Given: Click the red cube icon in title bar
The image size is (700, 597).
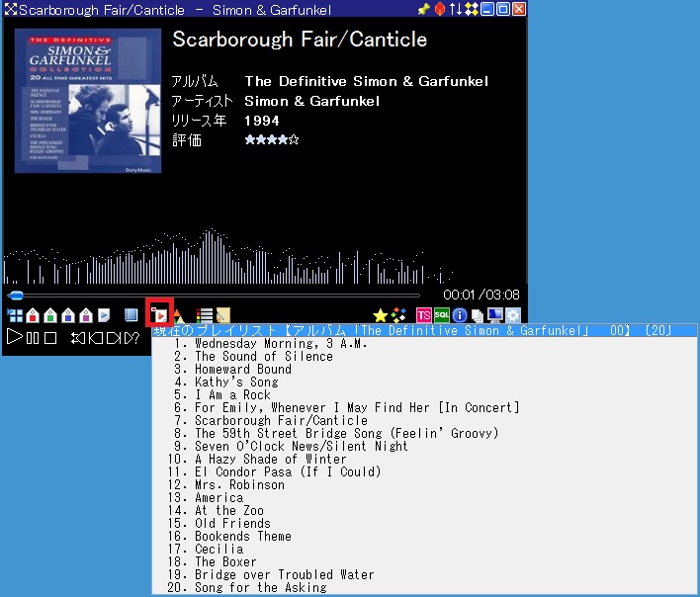Looking at the screenshot, I should pyautogui.click(x=440, y=9).
